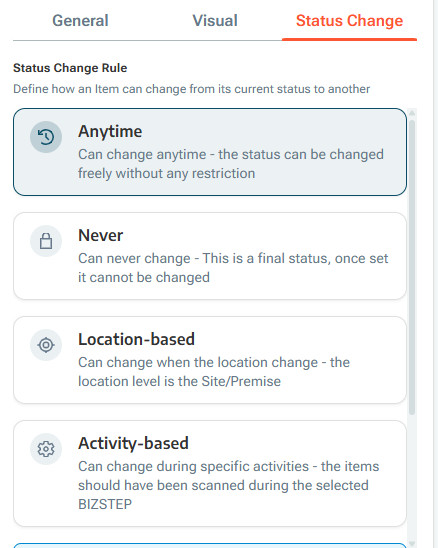
Task: Click the Location-based target icon
Action: coord(46,345)
